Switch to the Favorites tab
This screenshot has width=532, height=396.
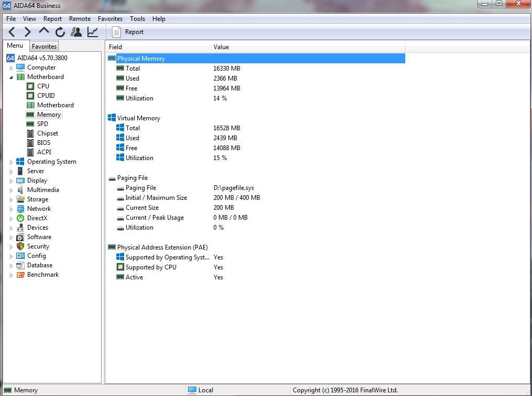click(44, 47)
